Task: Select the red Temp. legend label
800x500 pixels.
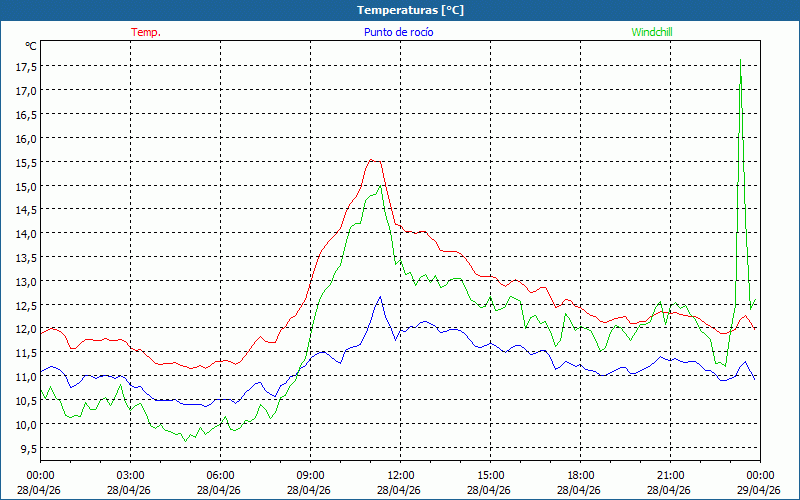Action: [x=146, y=32]
